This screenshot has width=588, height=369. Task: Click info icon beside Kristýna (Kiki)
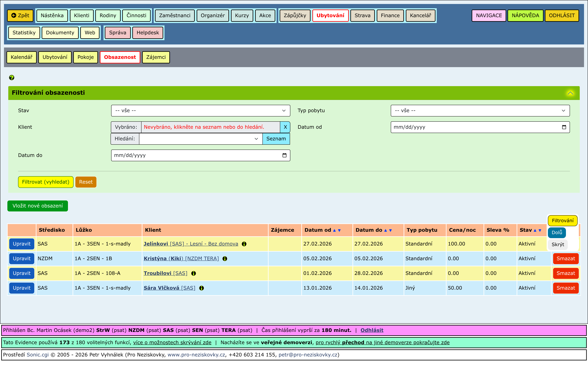(225, 259)
